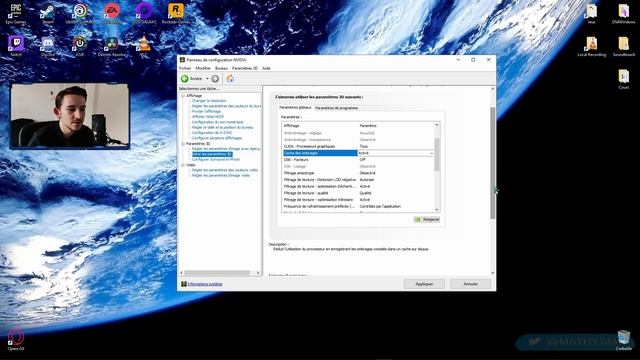The image size is (640, 360).
Task: Open Pivoter l'affichage task
Action: [x=206, y=111]
